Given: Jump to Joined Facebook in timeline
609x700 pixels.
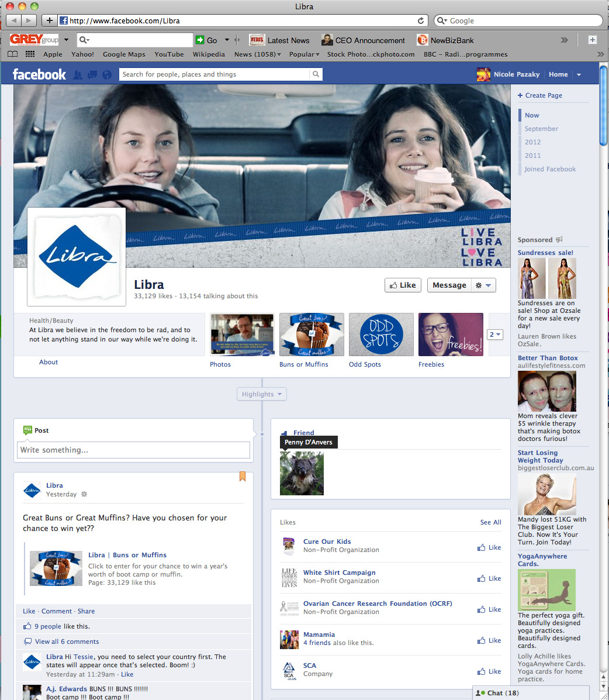Looking at the screenshot, I should tap(550, 169).
